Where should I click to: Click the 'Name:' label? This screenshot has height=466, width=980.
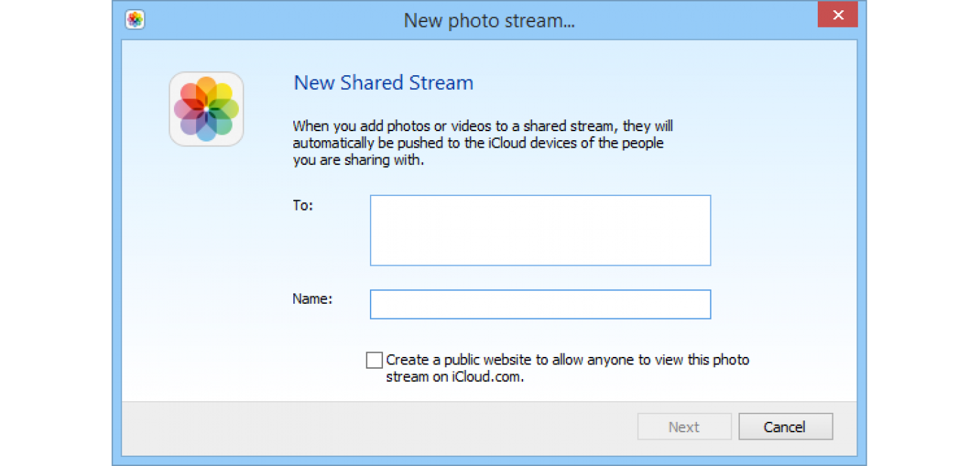coord(313,300)
